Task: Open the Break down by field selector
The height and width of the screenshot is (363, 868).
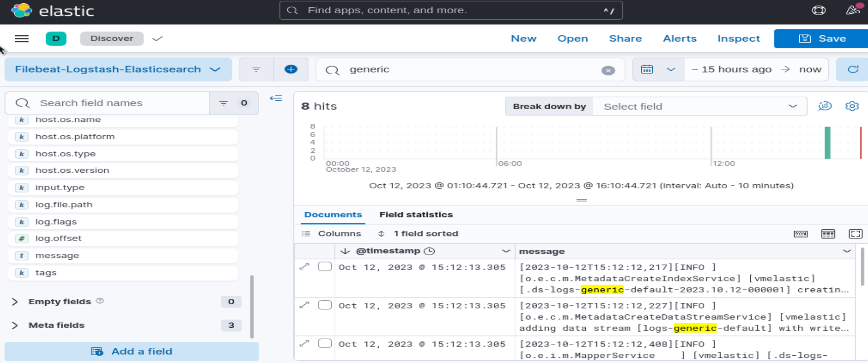Action: tap(699, 106)
